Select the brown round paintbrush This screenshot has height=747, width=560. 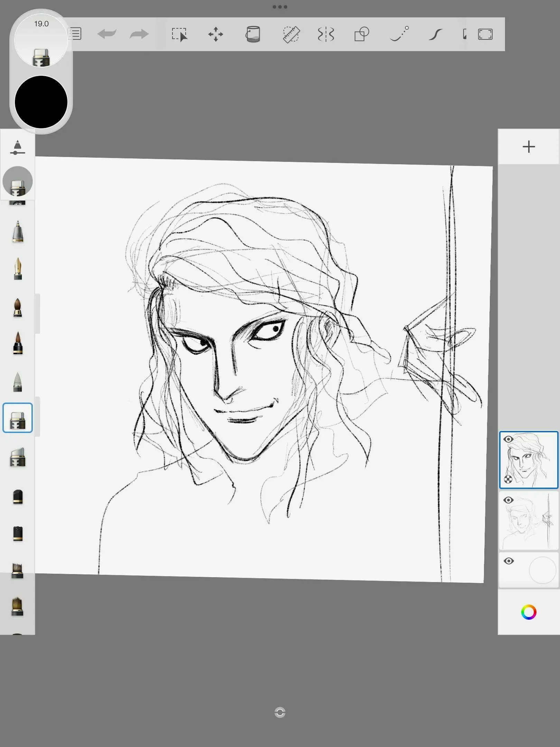tap(18, 307)
